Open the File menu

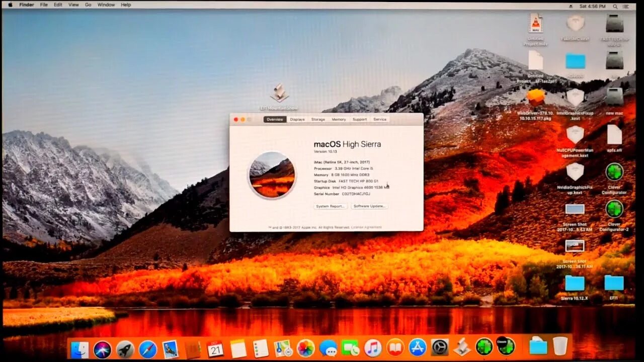click(44, 5)
